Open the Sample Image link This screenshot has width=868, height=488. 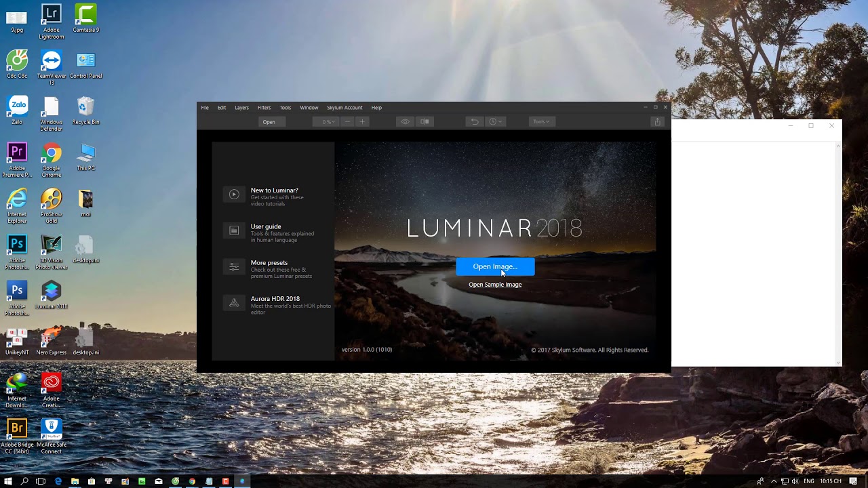pos(495,284)
